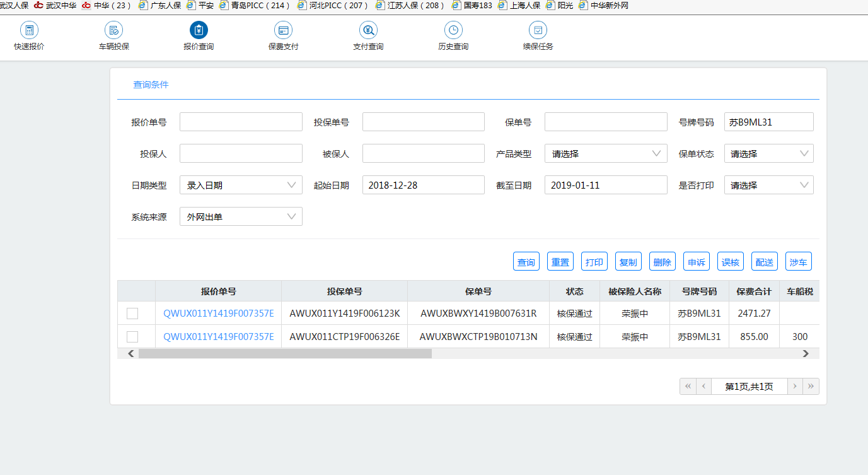Open the 支付查询 payment query icon
Image resolution: width=868 pixels, height=475 pixels.
point(368,31)
